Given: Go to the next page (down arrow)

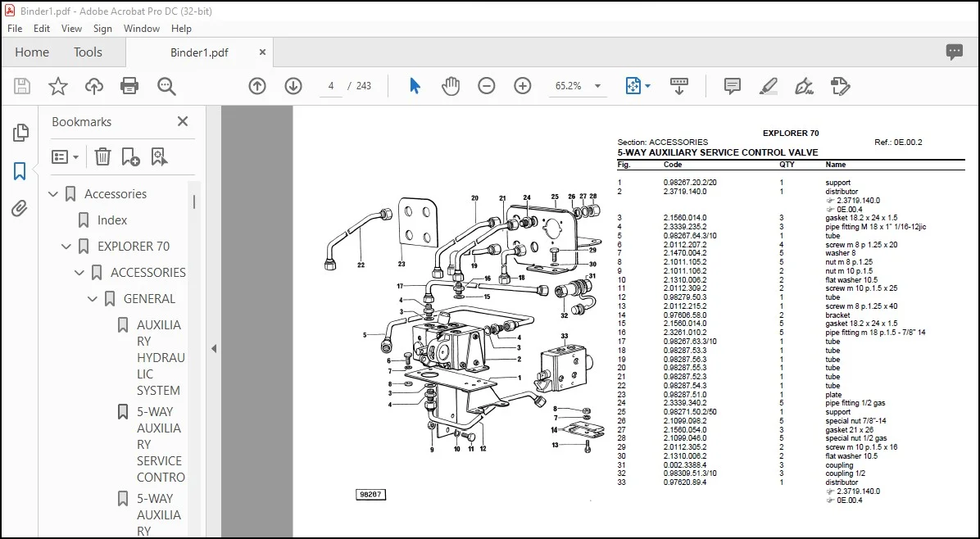Looking at the screenshot, I should pyautogui.click(x=293, y=86).
